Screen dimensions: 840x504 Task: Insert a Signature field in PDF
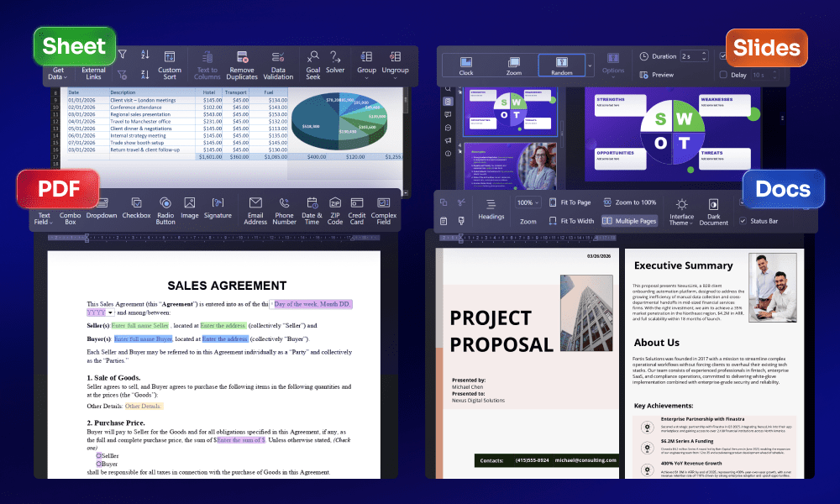click(x=218, y=209)
